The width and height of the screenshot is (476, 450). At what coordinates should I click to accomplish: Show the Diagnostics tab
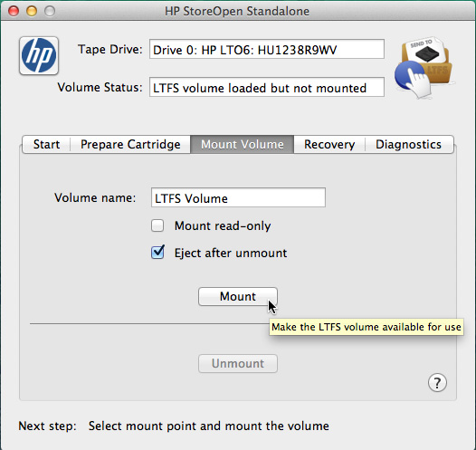pos(409,144)
